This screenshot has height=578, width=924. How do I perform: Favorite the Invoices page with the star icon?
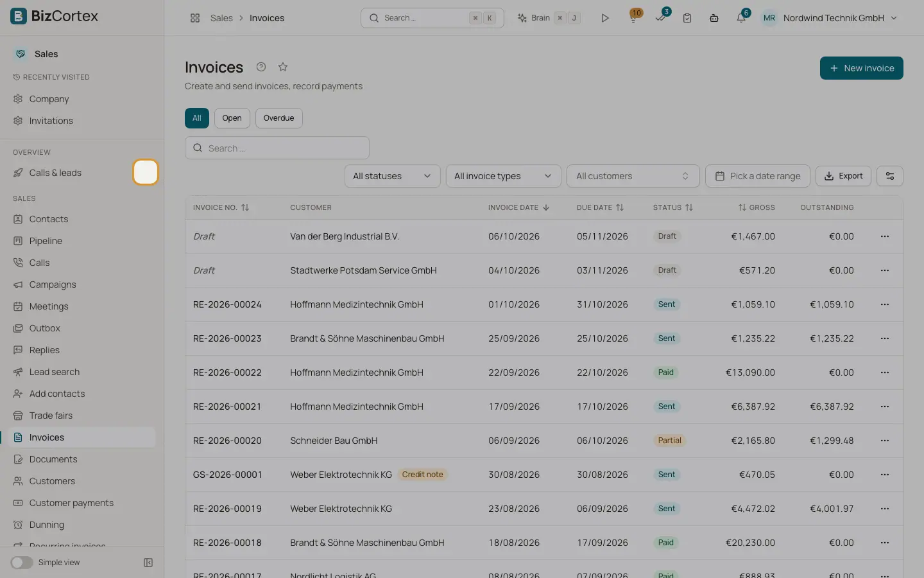click(283, 67)
